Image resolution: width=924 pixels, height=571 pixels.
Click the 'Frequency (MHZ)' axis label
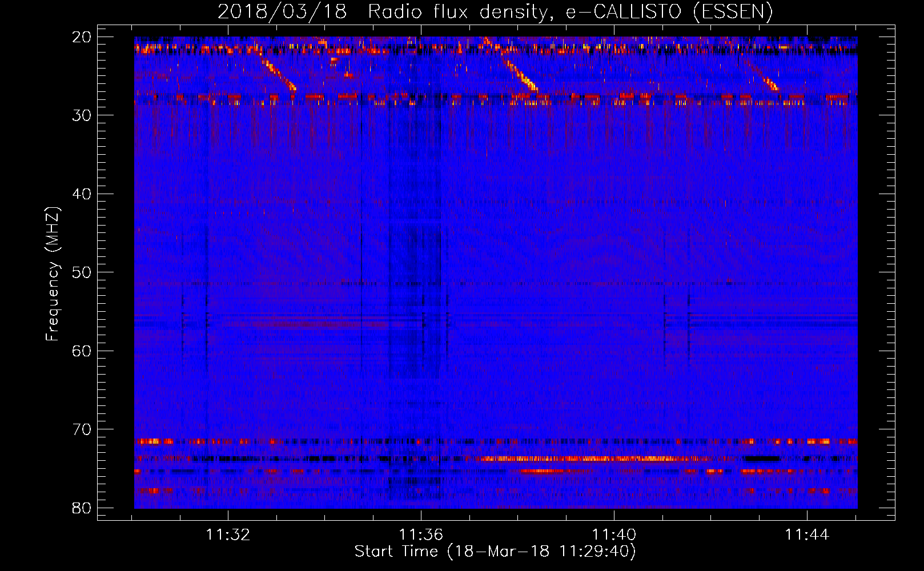53,274
